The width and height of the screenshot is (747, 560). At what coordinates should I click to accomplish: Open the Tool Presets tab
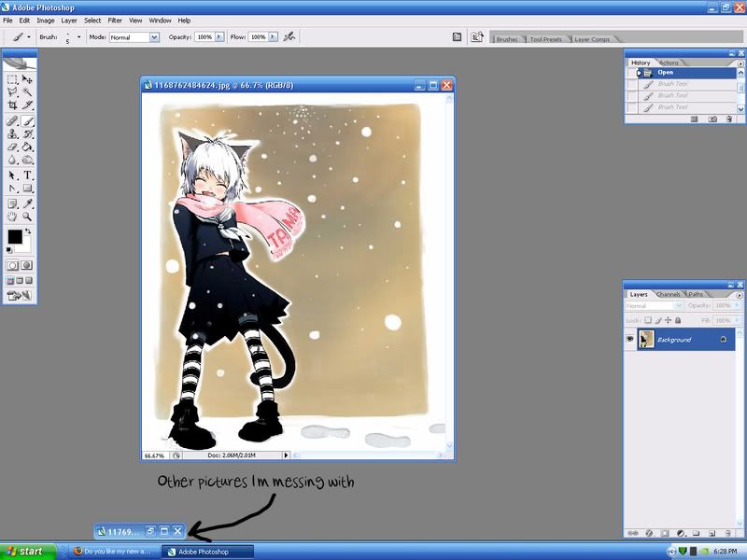tap(546, 39)
